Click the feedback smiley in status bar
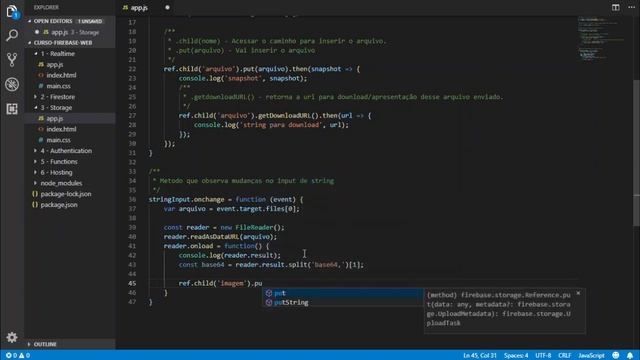 pos(616,355)
